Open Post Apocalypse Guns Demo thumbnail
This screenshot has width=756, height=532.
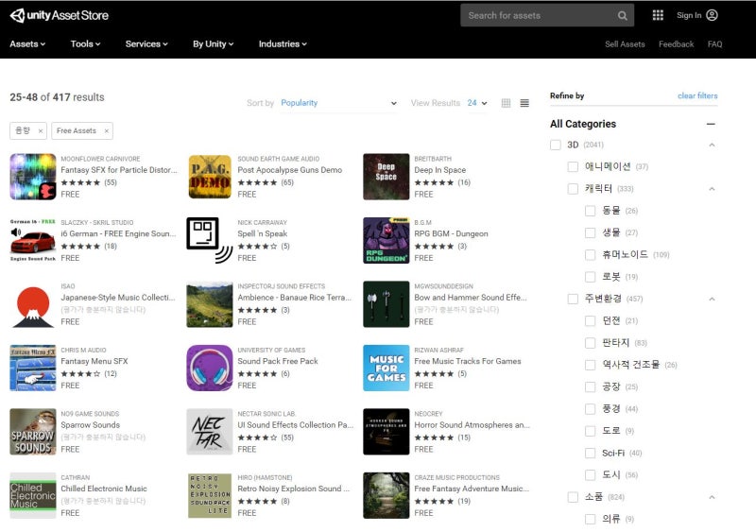point(210,177)
